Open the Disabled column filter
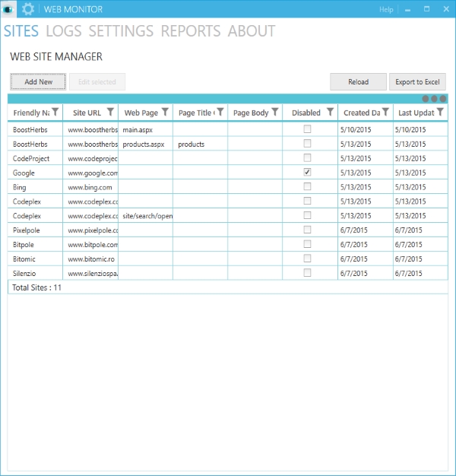Screen dimensions: 456x476 pyautogui.click(x=331, y=112)
